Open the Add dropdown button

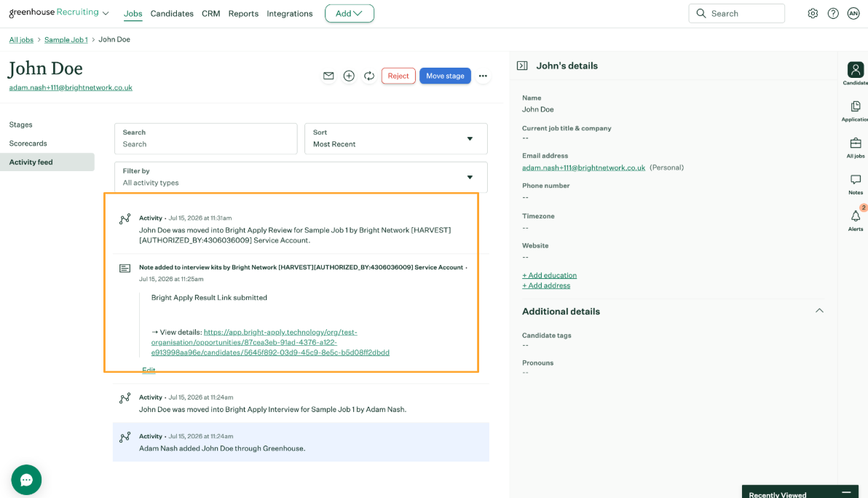point(350,13)
